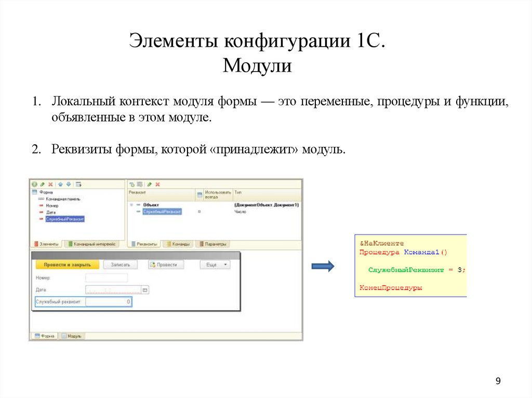Screen dimensions: 532x398
Task: Click the pencil edit icon in attributes toolbar
Action: [x=149, y=184]
